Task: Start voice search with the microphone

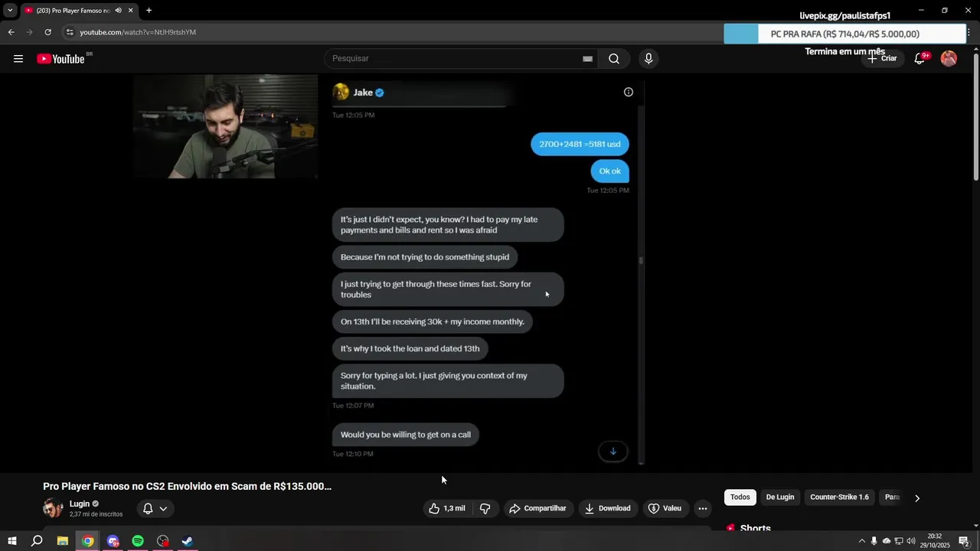Action: click(648, 59)
